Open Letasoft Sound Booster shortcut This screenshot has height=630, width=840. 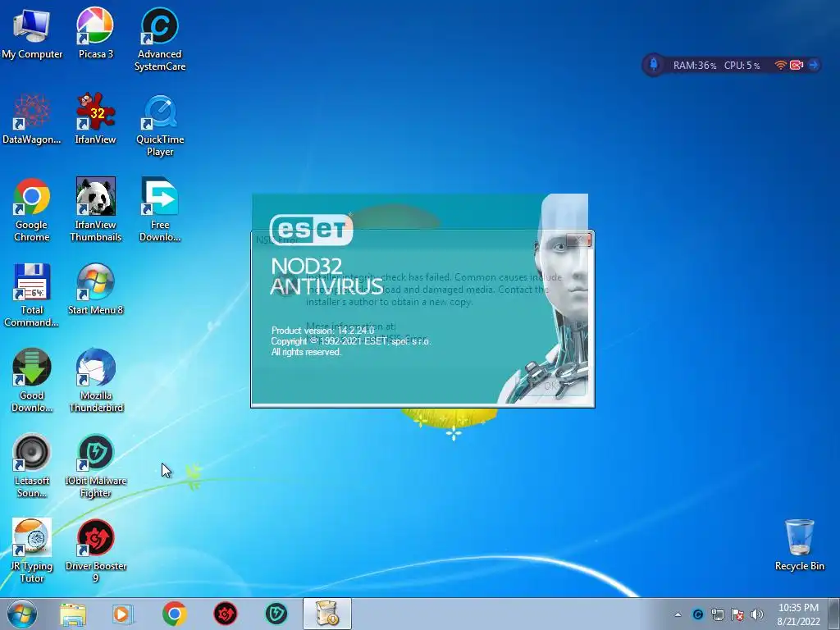(x=32, y=466)
